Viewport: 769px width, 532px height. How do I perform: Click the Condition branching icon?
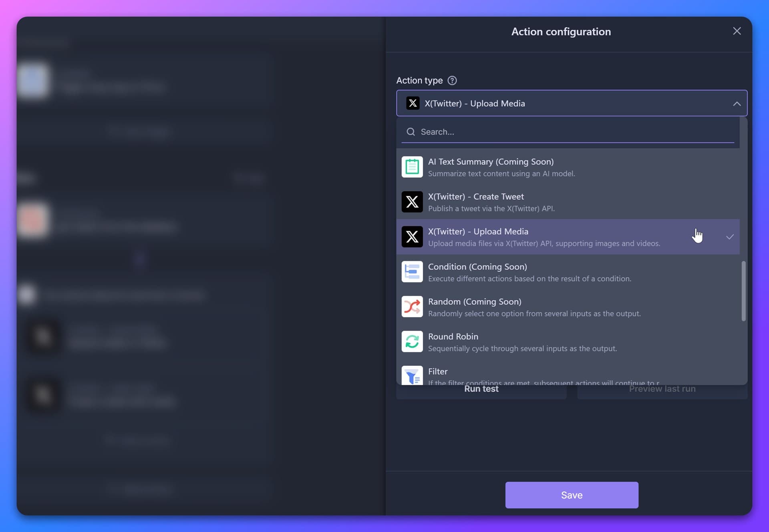(412, 272)
